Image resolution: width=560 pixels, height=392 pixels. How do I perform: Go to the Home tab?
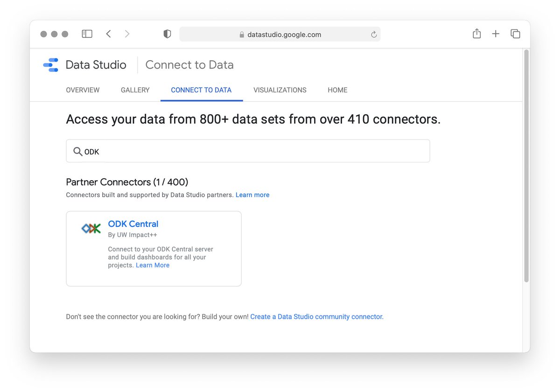tap(337, 90)
